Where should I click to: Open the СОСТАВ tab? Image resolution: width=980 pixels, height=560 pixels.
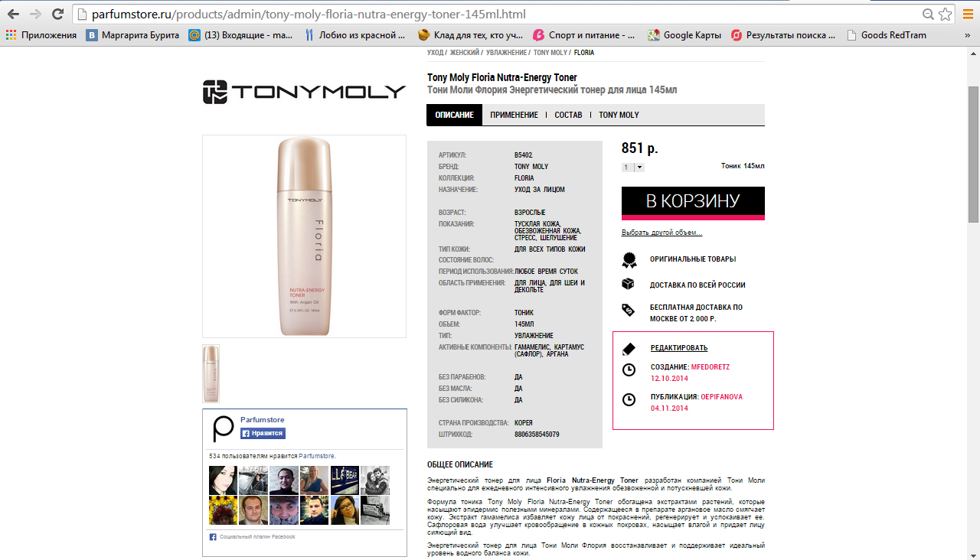(x=568, y=115)
